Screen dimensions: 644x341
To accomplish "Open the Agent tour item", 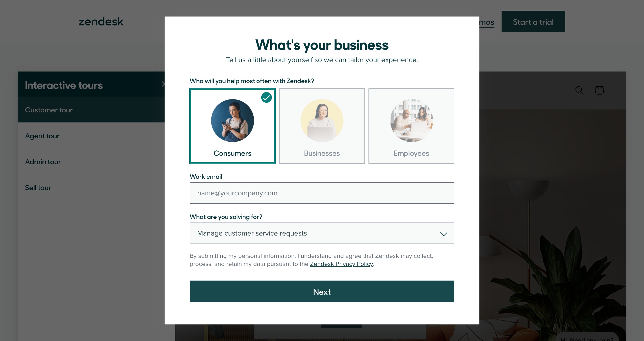I will pyautogui.click(x=42, y=136).
